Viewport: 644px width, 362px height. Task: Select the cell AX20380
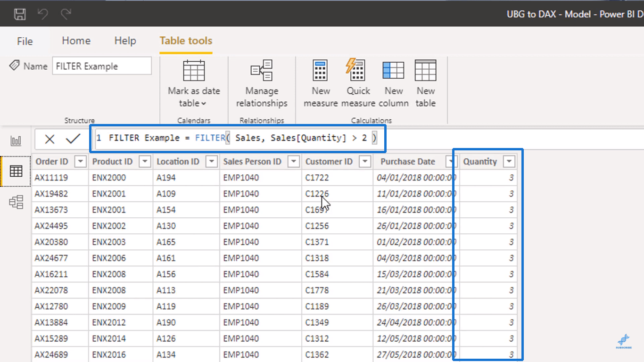[x=60, y=242]
